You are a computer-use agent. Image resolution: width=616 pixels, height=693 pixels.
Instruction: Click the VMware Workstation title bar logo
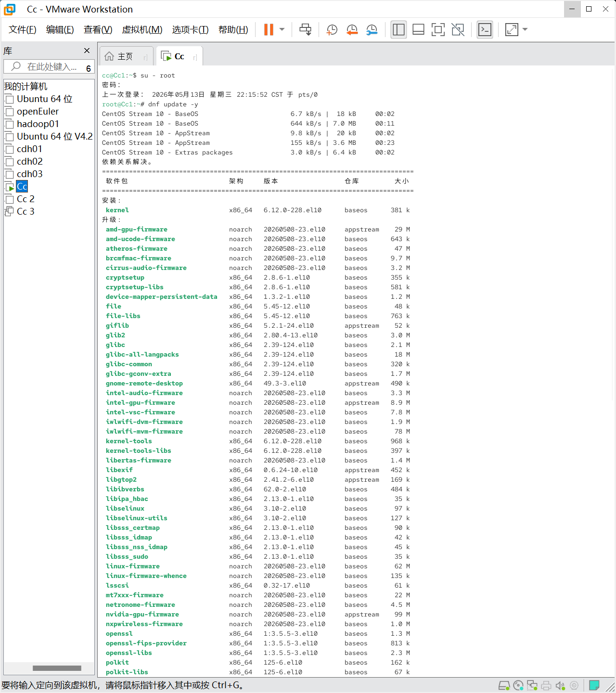[10, 9]
